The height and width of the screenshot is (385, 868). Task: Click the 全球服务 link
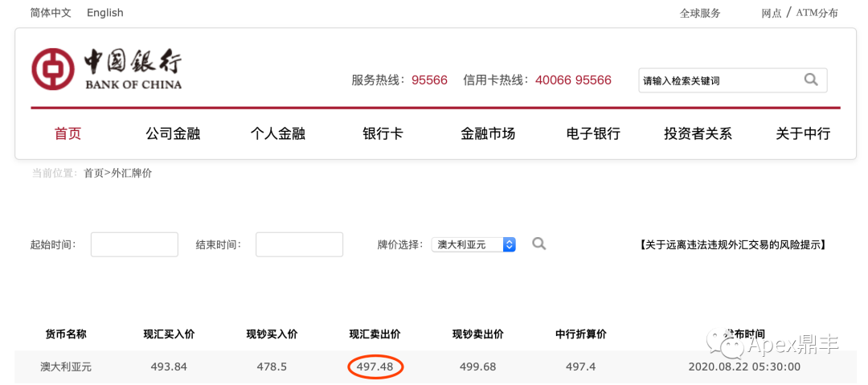tap(700, 14)
